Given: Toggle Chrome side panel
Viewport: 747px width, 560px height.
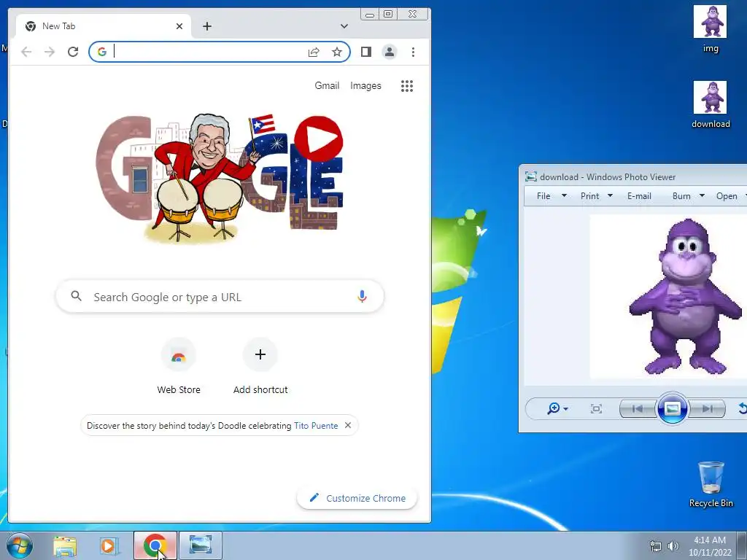Looking at the screenshot, I should 366,52.
